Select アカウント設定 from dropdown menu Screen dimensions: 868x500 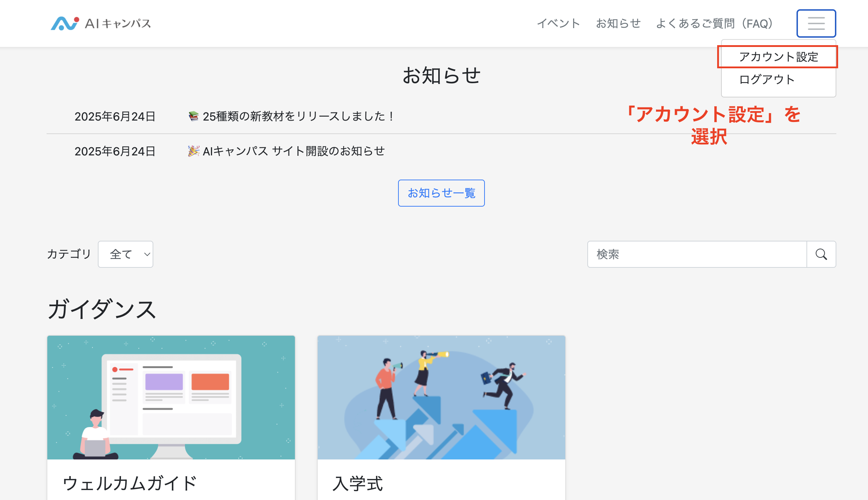click(778, 57)
